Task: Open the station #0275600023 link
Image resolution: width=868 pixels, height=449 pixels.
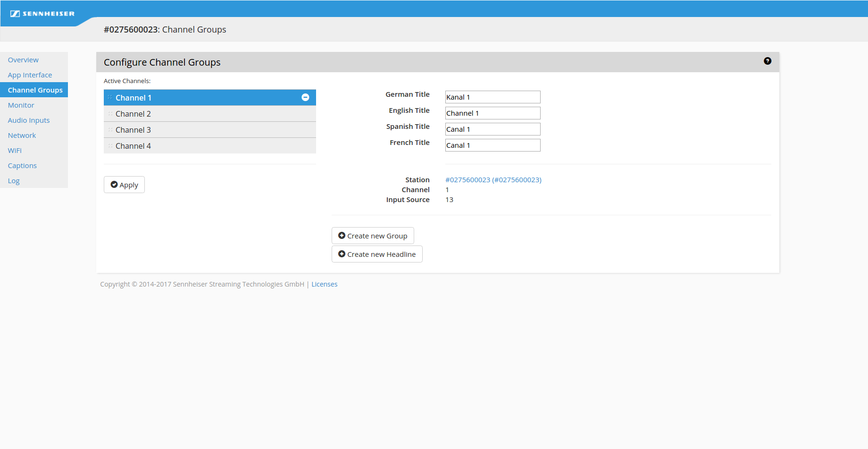Action: [x=493, y=180]
